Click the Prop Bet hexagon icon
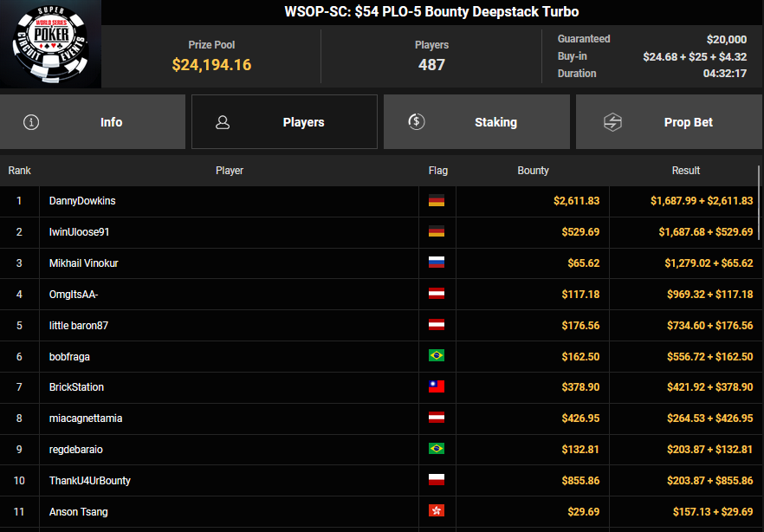Screen dimensions: 764x532 [x=612, y=122]
